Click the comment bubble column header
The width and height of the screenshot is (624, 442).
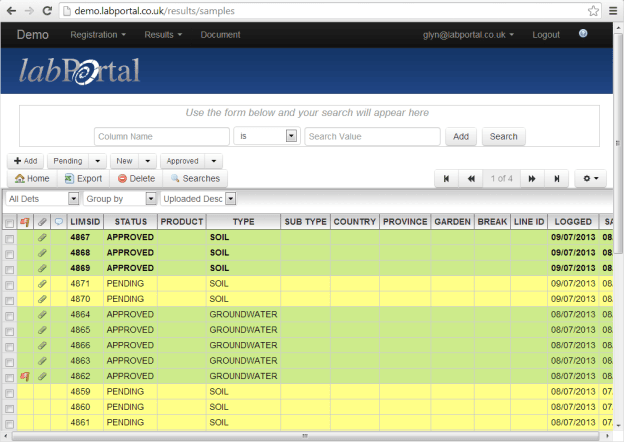(x=59, y=222)
